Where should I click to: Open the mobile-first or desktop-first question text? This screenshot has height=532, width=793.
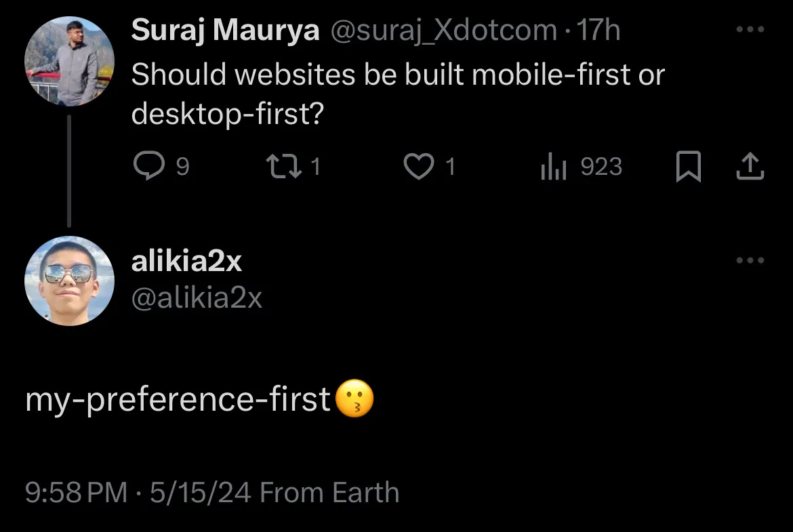pyautogui.click(x=397, y=94)
